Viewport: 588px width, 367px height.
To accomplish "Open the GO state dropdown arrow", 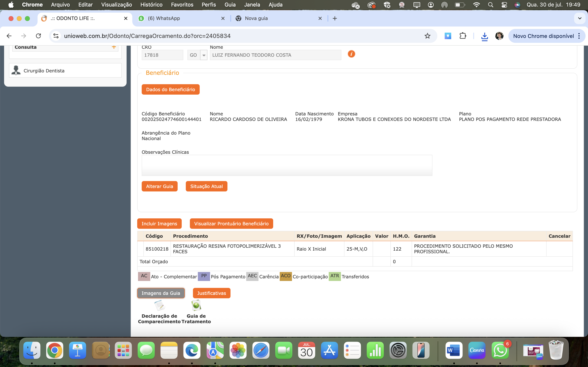I will [x=204, y=55].
